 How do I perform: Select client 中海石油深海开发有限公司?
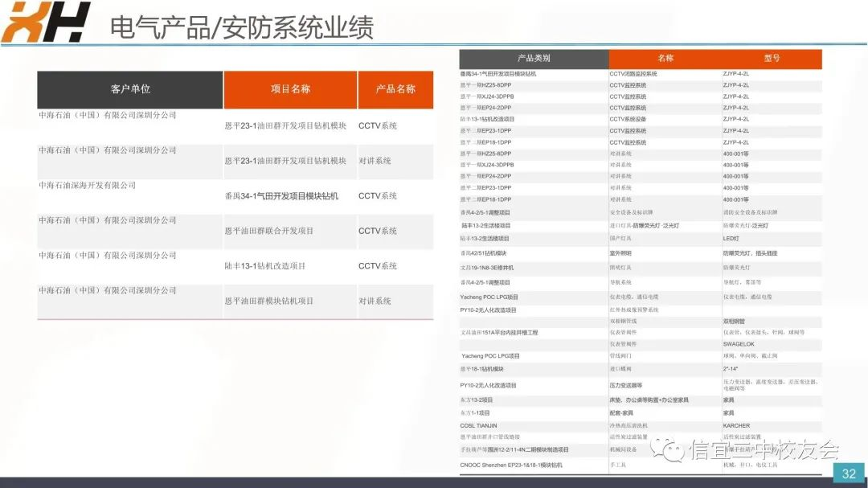pyautogui.click(x=88, y=185)
